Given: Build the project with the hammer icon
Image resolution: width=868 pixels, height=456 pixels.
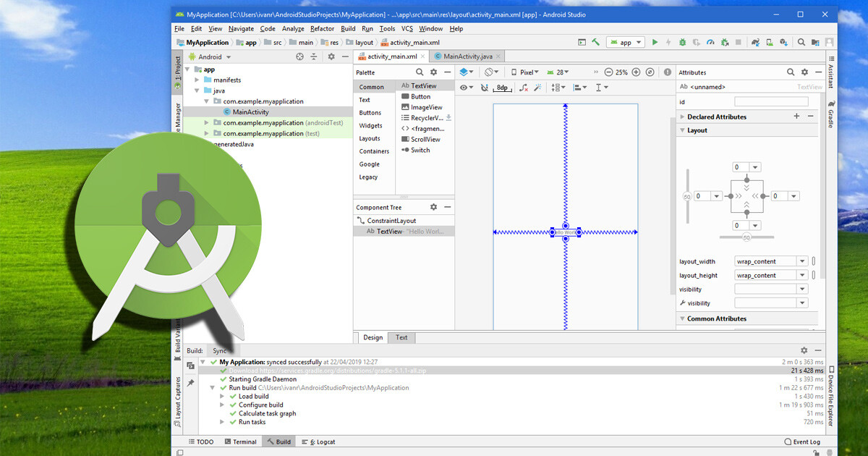Looking at the screenshot, I should point(595,42).
